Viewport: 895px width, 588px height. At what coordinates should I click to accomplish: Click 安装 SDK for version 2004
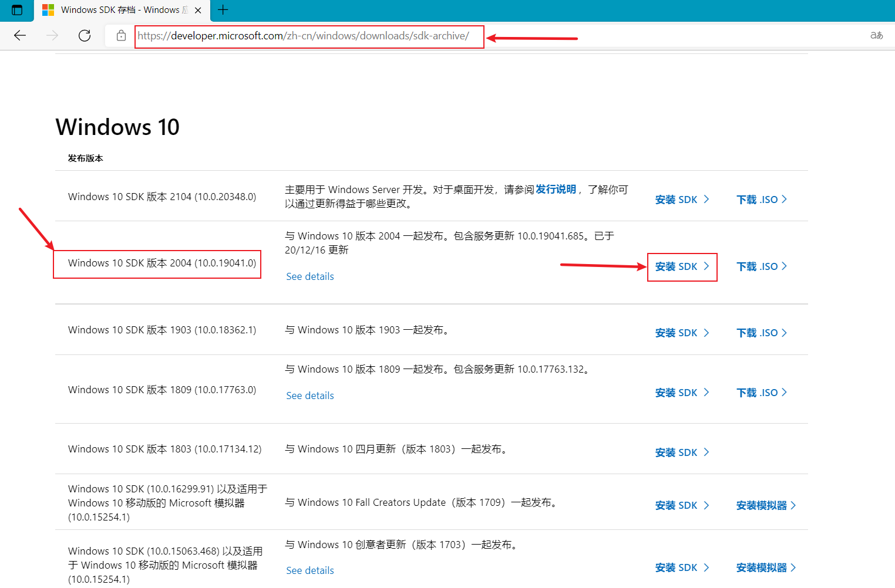[x=682, y=266]
